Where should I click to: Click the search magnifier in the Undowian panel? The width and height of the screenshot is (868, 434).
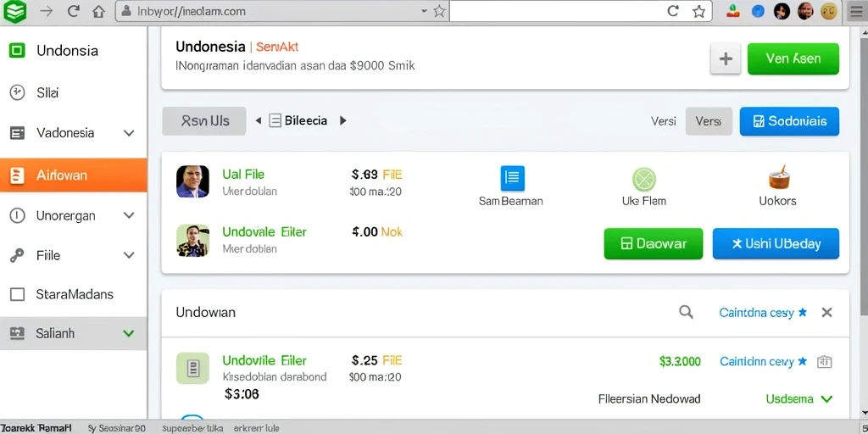coord(686,312)
